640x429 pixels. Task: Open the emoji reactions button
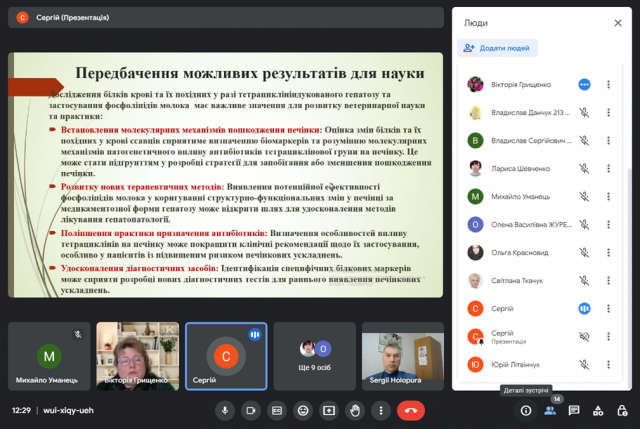click(x=303, y=411)
